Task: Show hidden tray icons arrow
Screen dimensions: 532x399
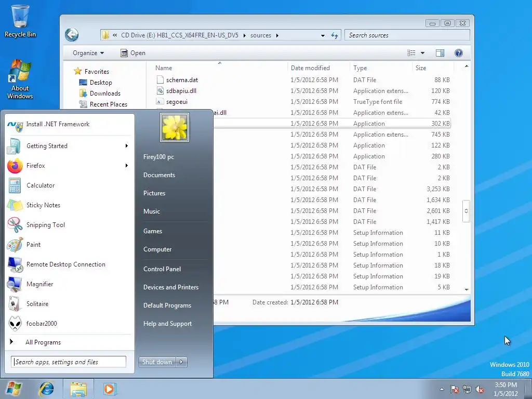Action: [x=442, y=390]
